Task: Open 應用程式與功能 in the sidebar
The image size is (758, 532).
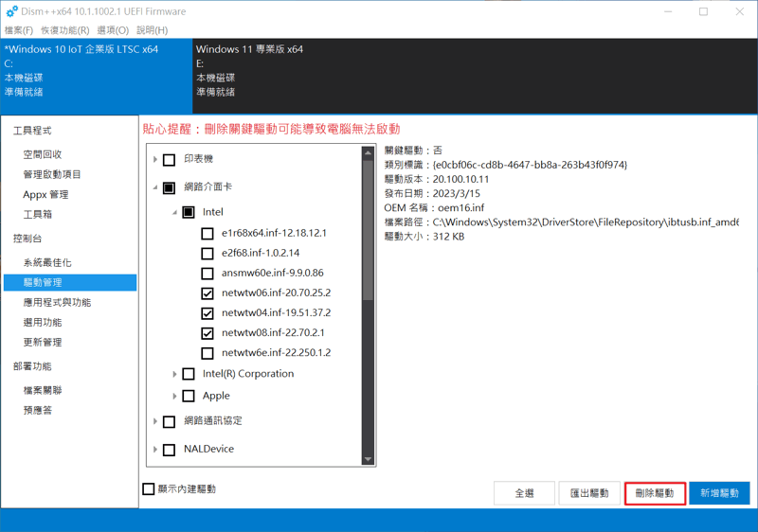Action: [x=57, y=302]
